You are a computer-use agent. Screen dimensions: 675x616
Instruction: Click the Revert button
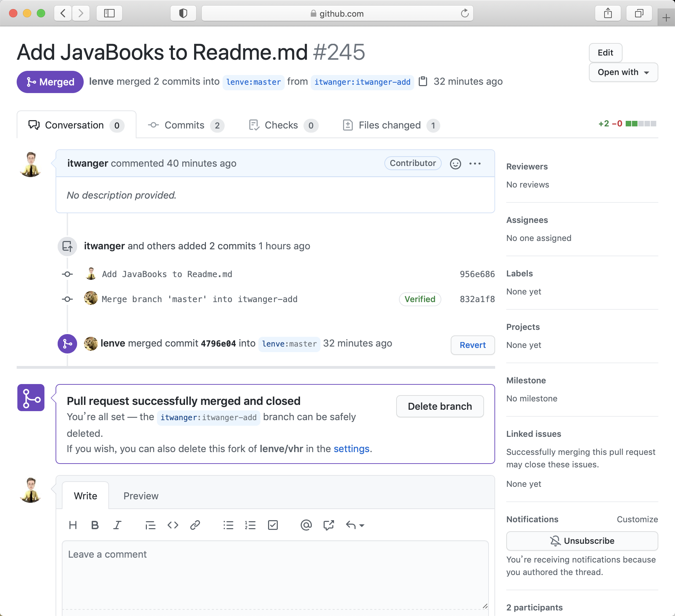click(472, 345)
